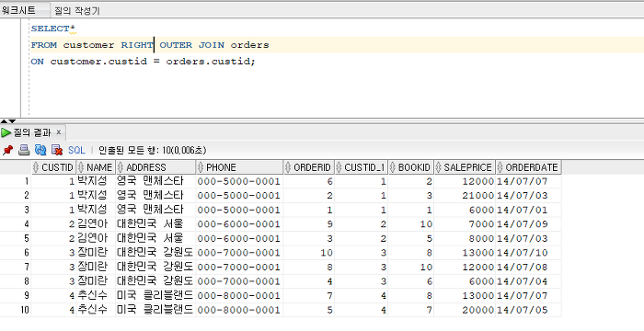Image resolution: width=644 pixels, height=331 pixels.
Task: Click the JOIN keyword in the SQL editor
Action: coord(212,45)
